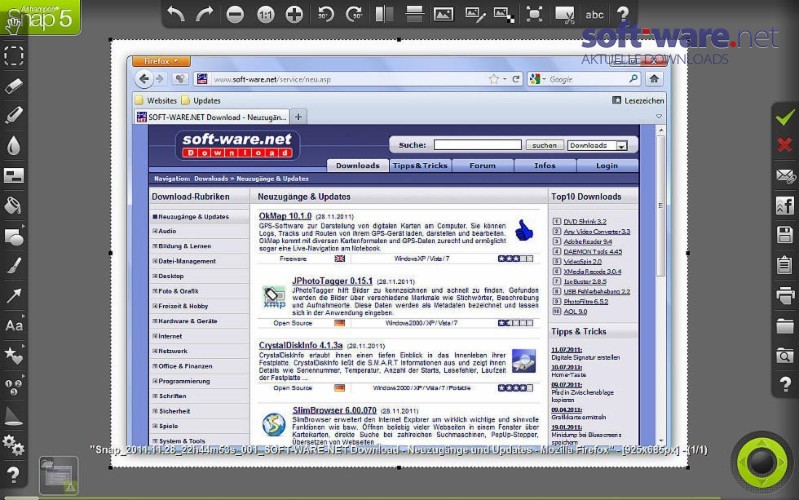The height and width of the screenshot is (500, 799).
Task: Select the Highlighter marker tool
Action: click(14, 115)
